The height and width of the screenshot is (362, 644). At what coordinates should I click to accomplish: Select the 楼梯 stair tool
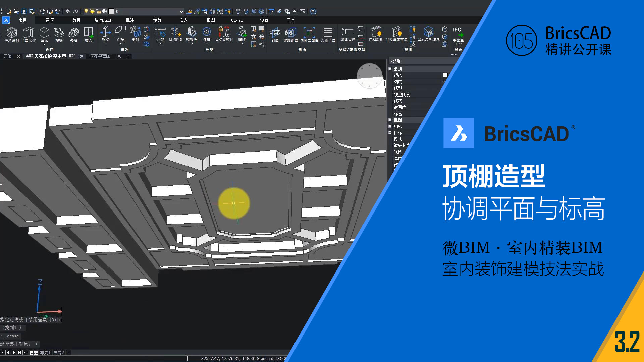point(59,33)
